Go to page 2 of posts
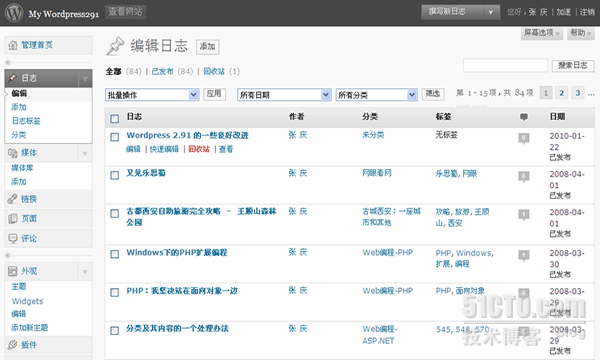The height and width of the screenshot is (360, 600). [x=562, y=93]
